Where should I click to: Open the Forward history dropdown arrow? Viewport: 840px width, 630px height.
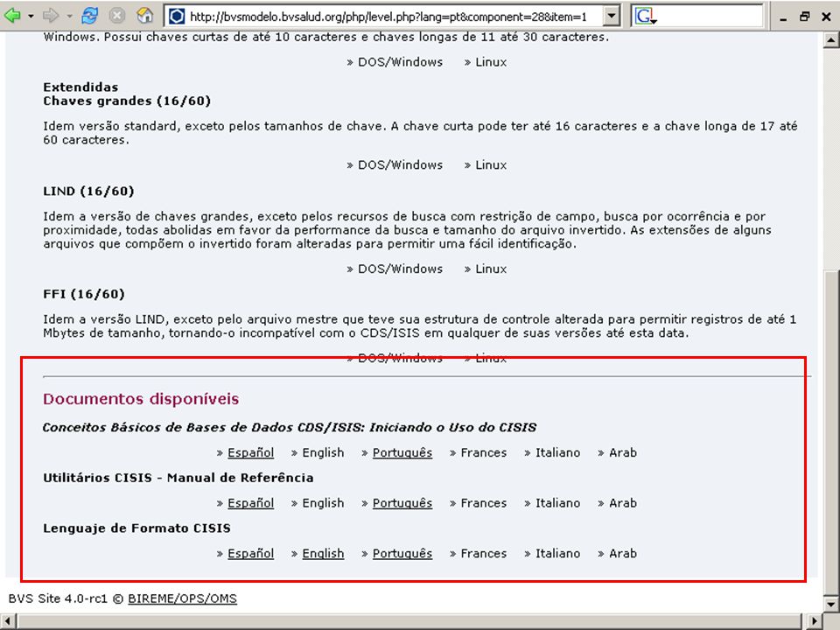pos(70,17)
